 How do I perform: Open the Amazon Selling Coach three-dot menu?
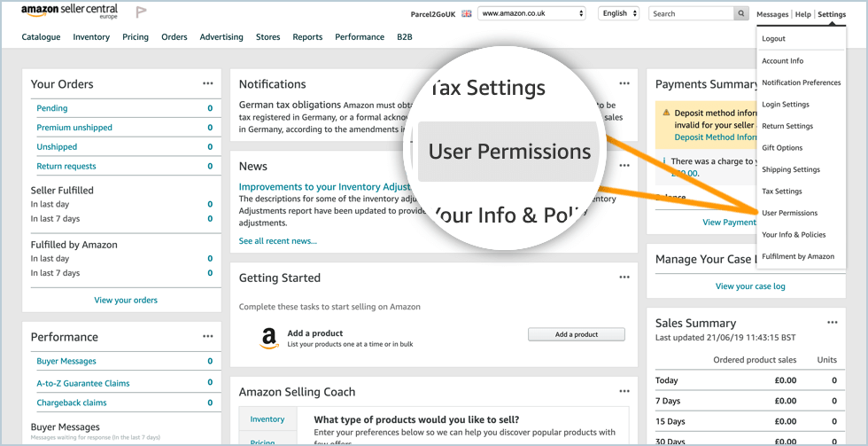624,392
